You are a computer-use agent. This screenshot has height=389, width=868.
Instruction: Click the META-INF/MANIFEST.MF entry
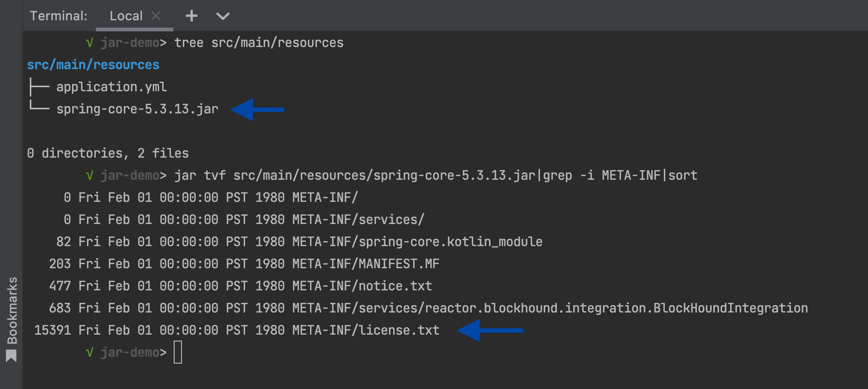366,264
